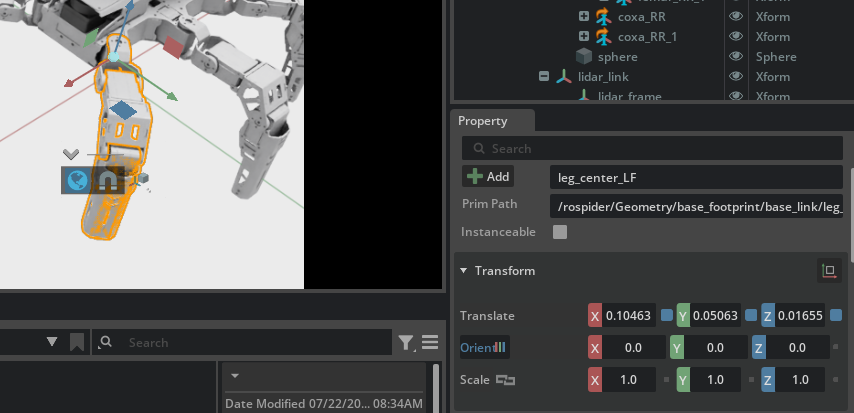Click Orient Z value field
Screen dimensions: 854x413
pyautogui.click(x=797, y=348)
